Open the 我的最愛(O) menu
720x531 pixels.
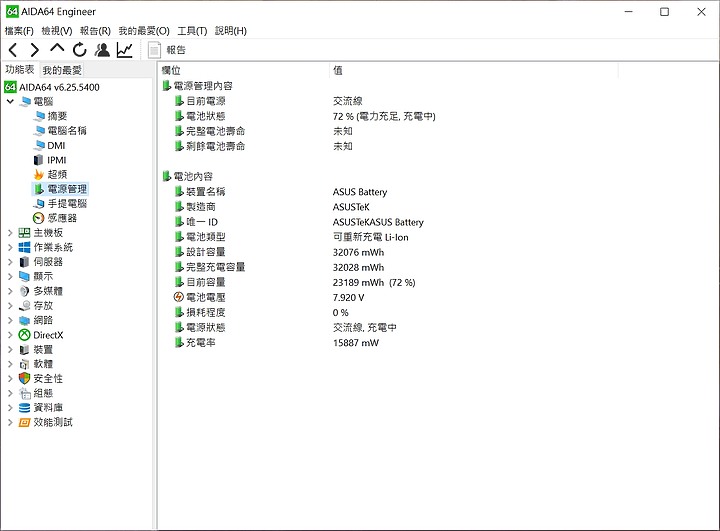click(144, 31)
